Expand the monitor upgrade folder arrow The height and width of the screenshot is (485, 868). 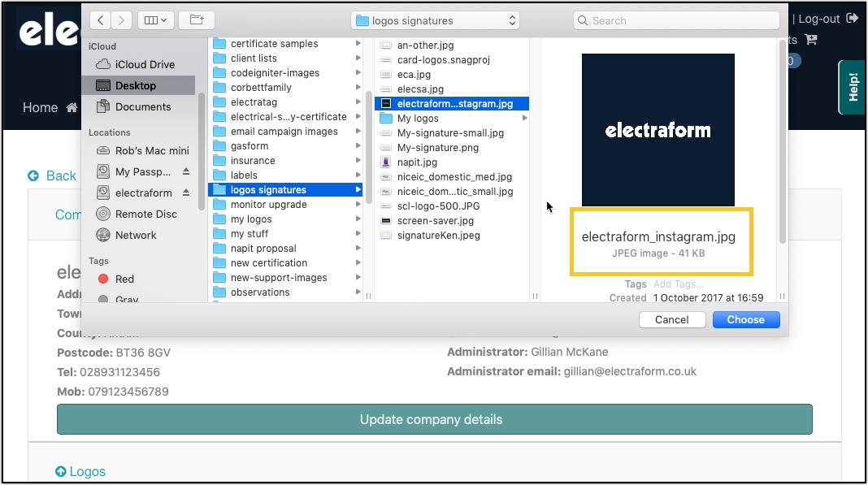[x=358, y=204]
